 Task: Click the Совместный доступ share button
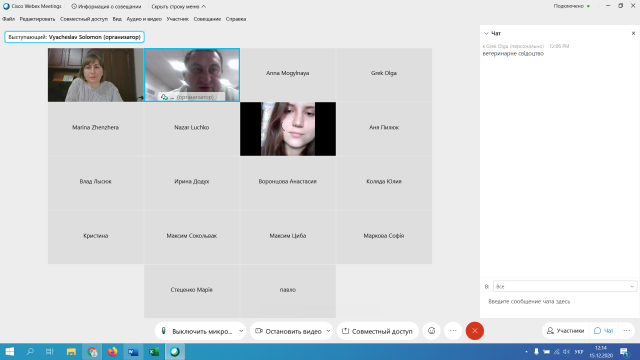378,331
